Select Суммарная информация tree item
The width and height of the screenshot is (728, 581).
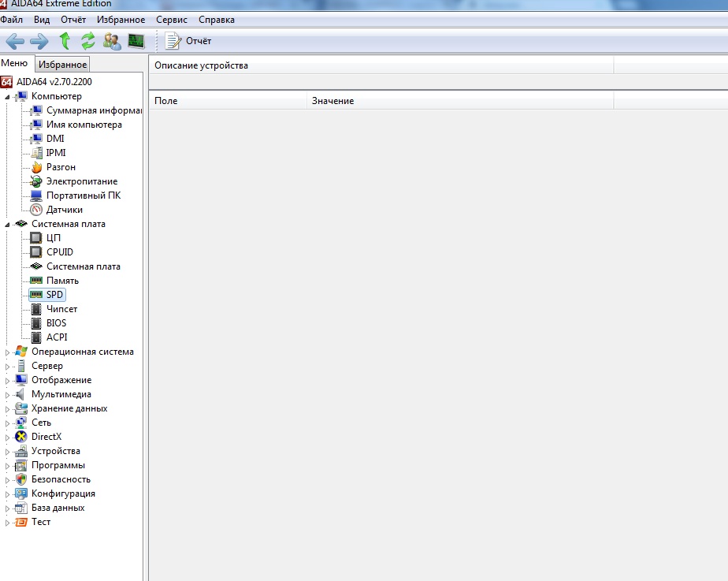pos(95,110)
